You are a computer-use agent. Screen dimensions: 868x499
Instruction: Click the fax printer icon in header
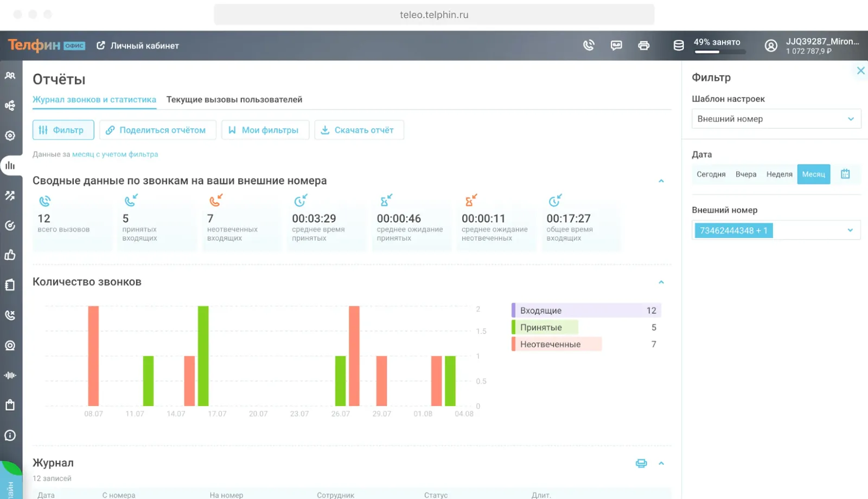coord(644,46)
